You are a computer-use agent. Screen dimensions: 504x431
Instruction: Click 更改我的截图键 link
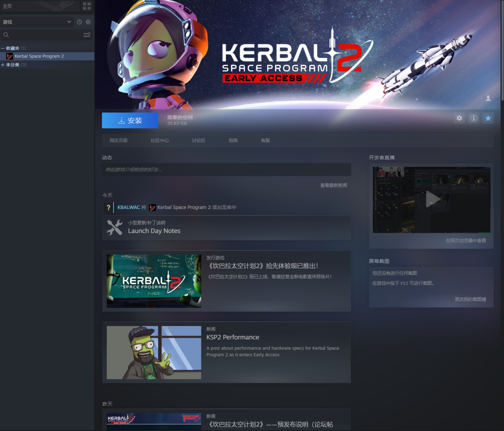[x=470, y=299]
